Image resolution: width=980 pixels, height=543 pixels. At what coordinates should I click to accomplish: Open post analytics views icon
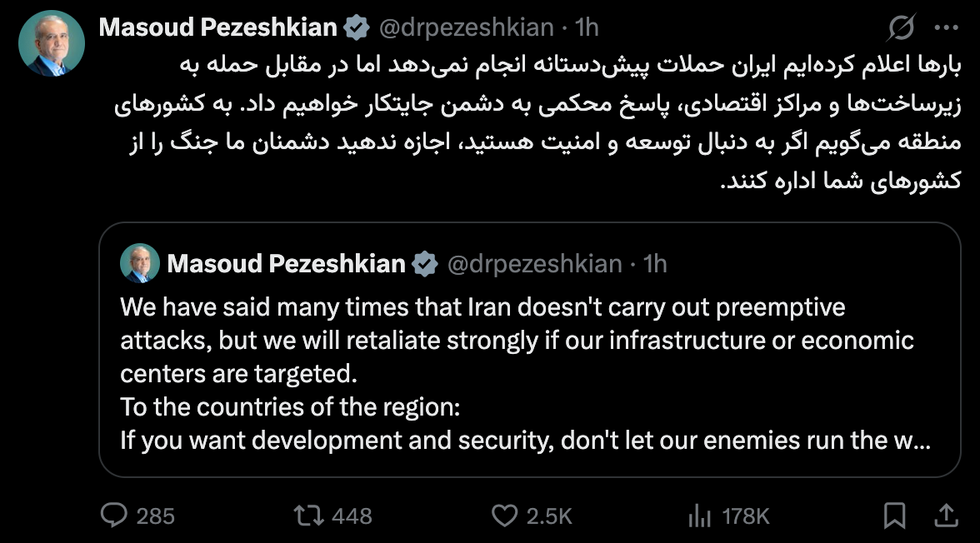[698, 516]
